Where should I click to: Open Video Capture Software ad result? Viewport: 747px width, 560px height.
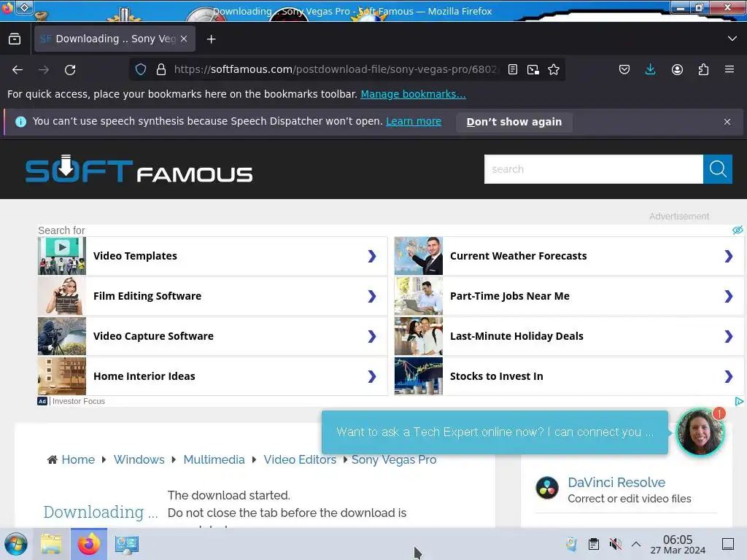212,336
